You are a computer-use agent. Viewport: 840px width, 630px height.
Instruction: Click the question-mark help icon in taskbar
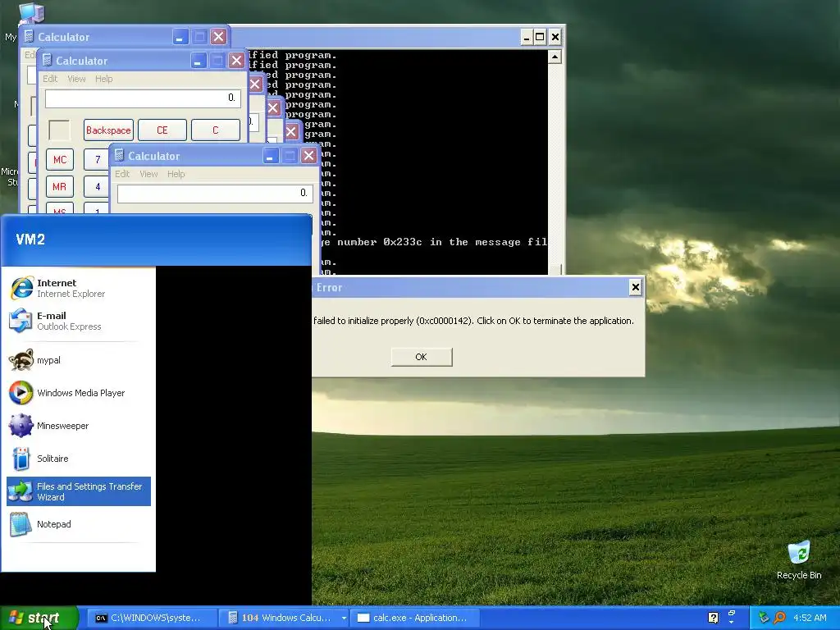point(713,618)
